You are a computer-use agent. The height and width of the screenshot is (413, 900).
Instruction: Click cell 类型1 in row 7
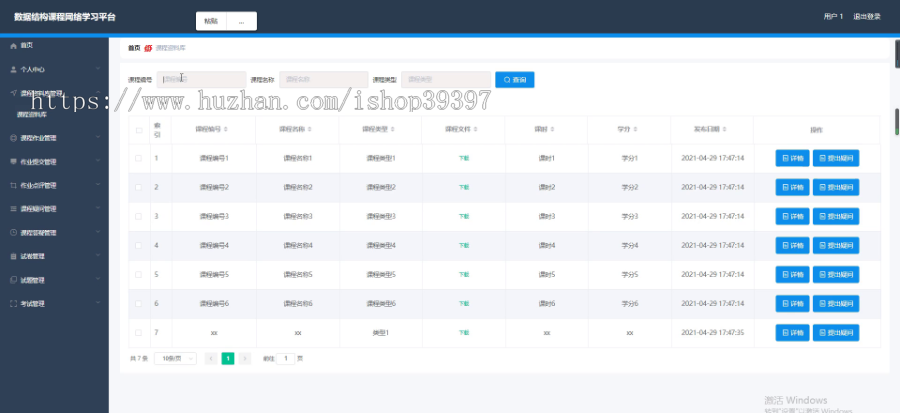coord(381,332)
